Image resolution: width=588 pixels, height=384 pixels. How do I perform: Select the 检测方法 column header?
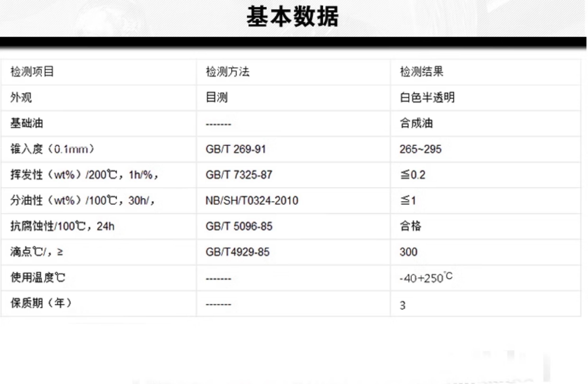coord(228,72)
